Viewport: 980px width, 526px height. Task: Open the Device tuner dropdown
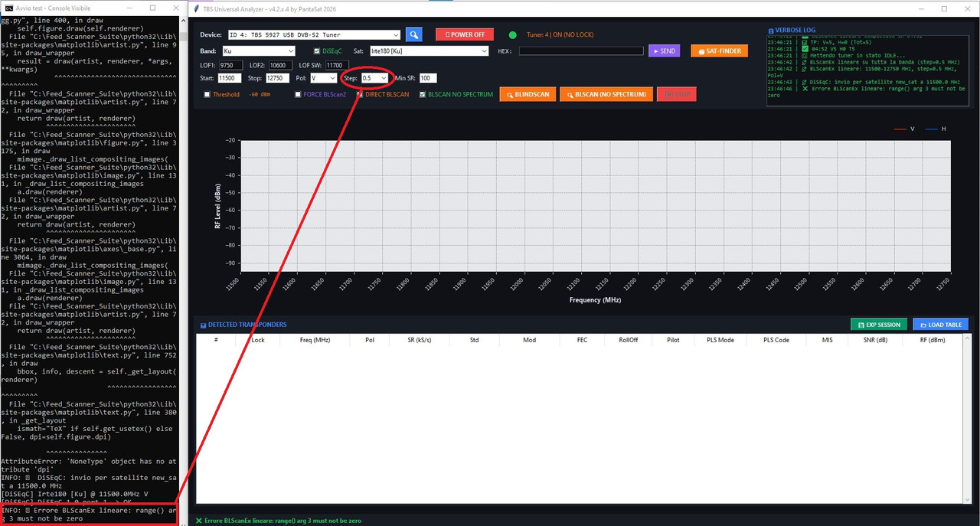click(x=313, y=34)
